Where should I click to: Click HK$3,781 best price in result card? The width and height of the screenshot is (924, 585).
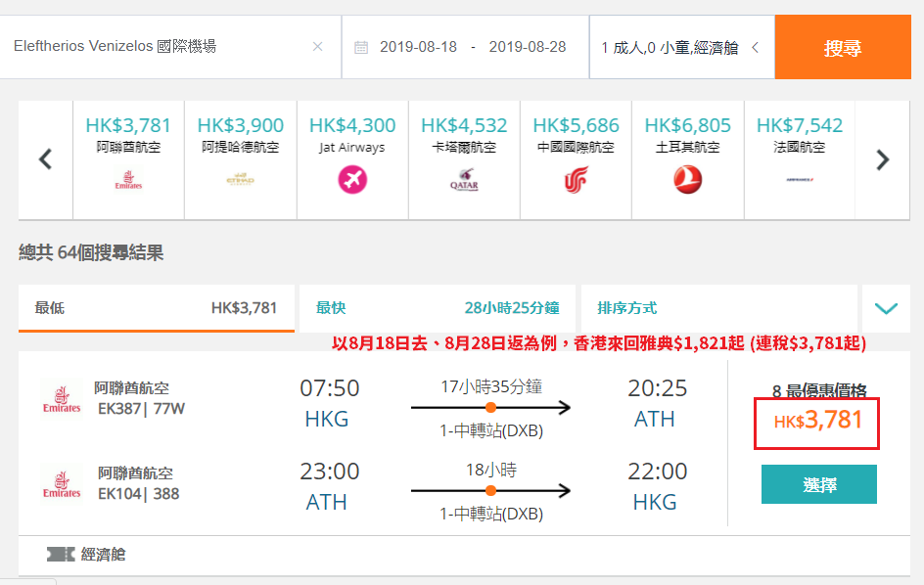pos(817,421)
